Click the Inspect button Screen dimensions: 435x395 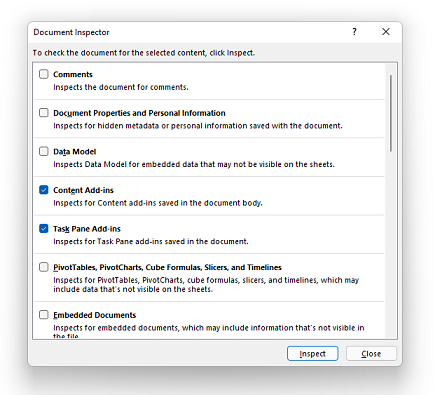[x=312, y=354]
